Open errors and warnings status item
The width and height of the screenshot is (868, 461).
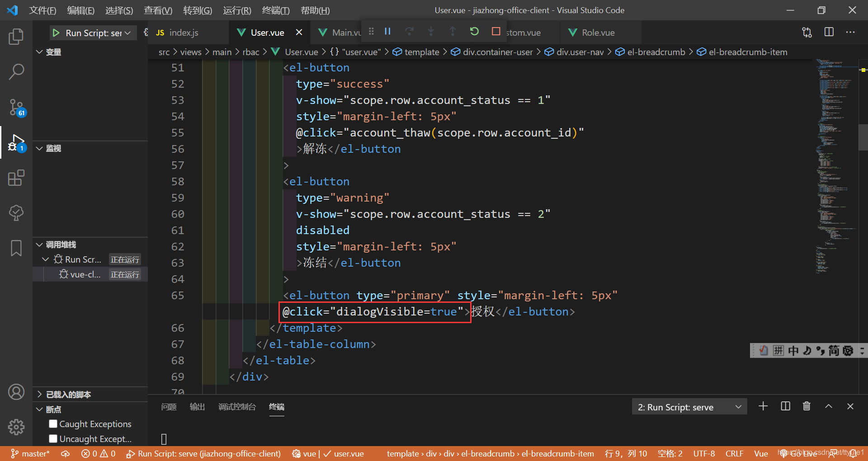tap(99, 453)
